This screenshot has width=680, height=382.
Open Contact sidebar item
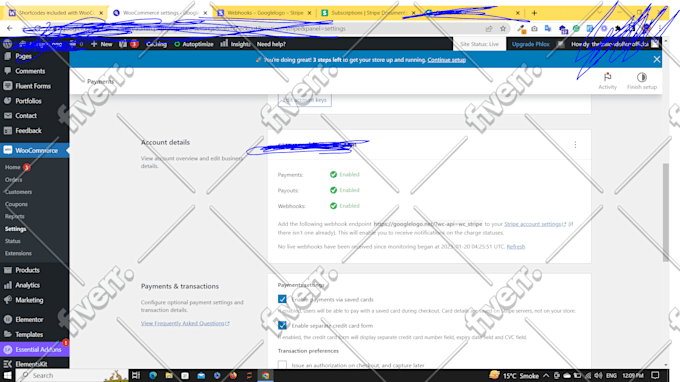coord(26,116)
